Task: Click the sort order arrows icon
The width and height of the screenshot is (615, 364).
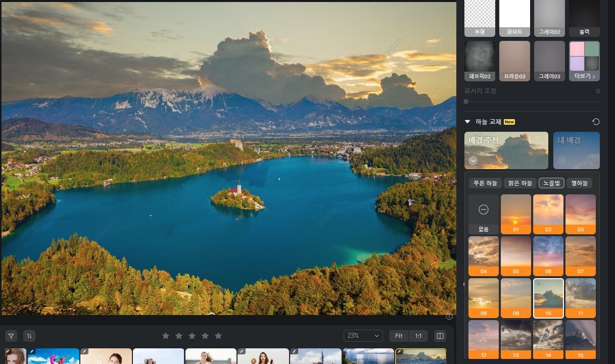Action: [x=29, y=336]
